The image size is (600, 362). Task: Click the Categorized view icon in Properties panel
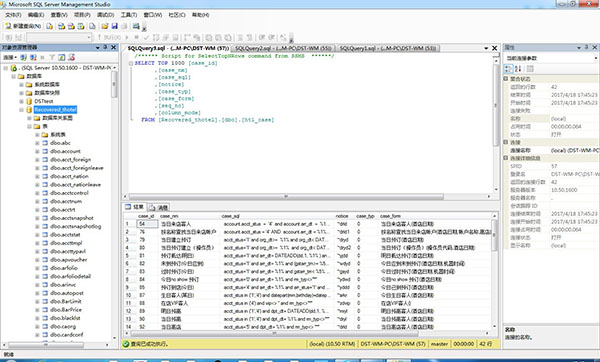[508, 69]
